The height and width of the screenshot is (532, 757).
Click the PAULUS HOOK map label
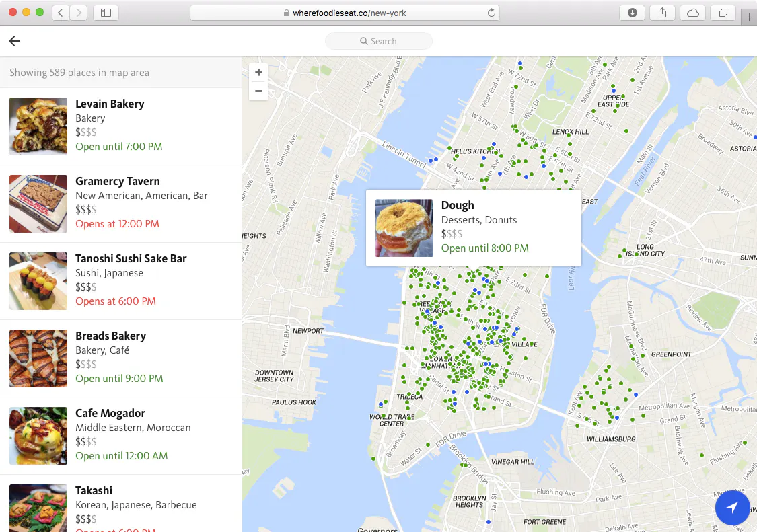coord(293,402)
